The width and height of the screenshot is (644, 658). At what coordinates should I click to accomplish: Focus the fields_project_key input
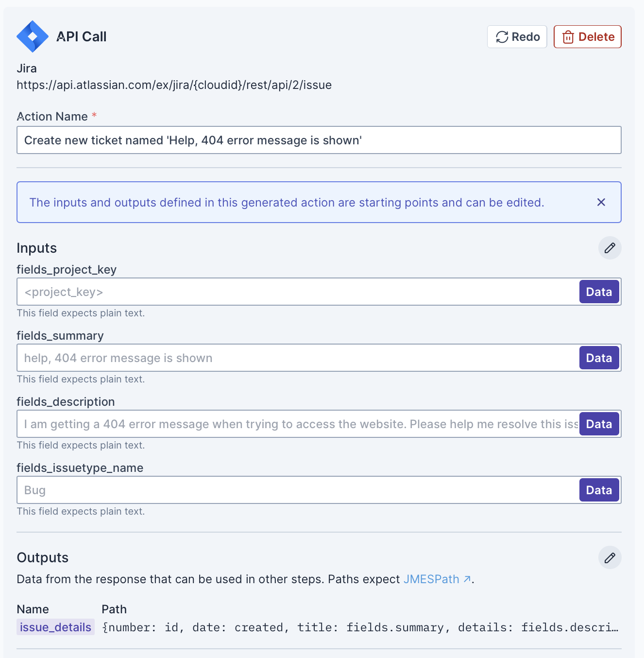(x=297, y=292)
